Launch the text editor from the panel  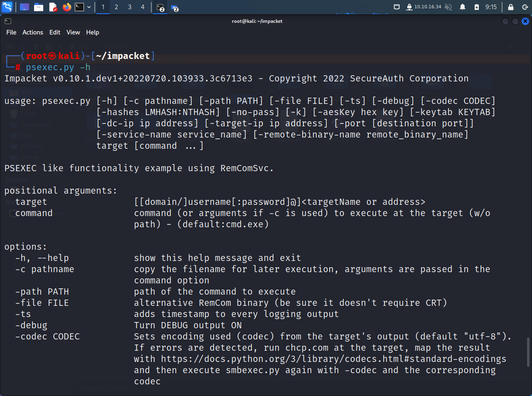(x=53, y=7)
